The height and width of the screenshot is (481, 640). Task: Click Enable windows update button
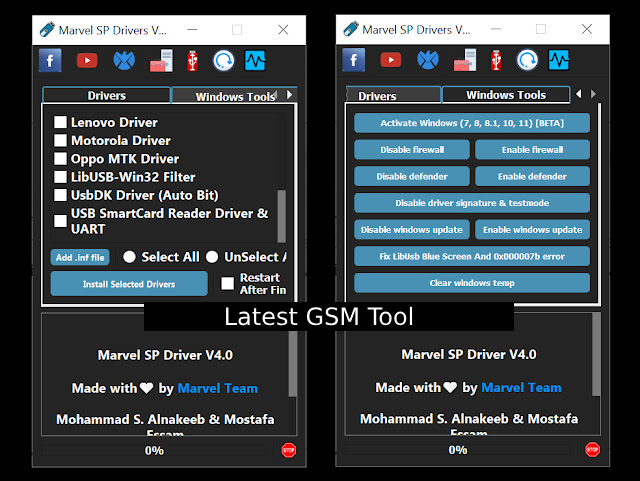[532, 229]
